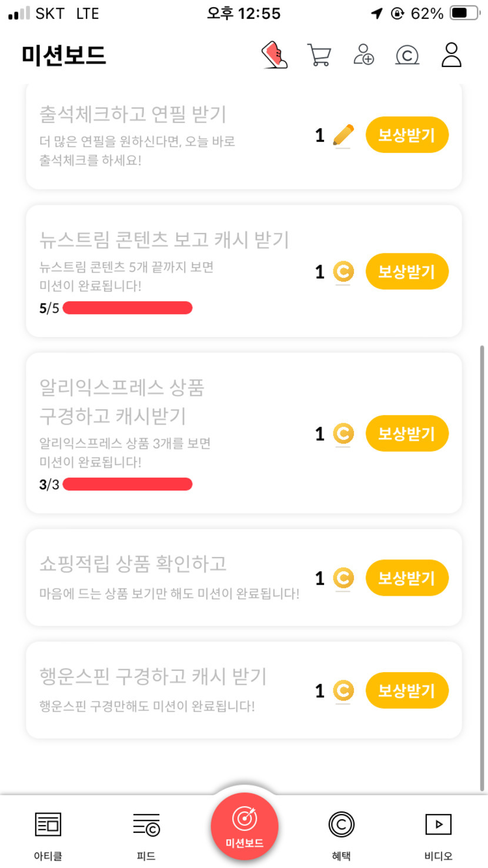Image resolution: width=488 pixels, height=868 pixels.
Task: Tap the coin icon on 행운스핀 mission
Action: coord(343,690)
